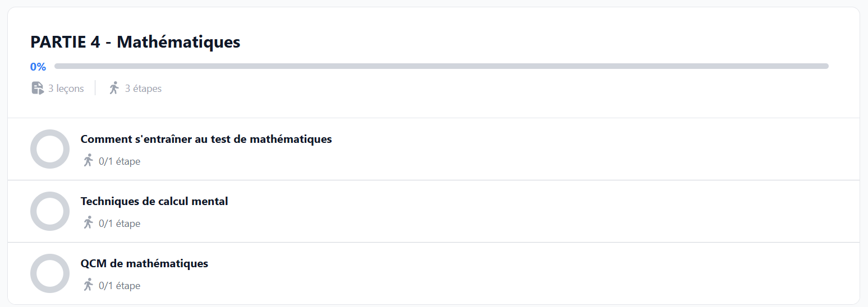The width and height of the screenshot is (868, 307).
Task: Open the 'Techniques de calcul mental' lesson
Action: tap(154, 201)
